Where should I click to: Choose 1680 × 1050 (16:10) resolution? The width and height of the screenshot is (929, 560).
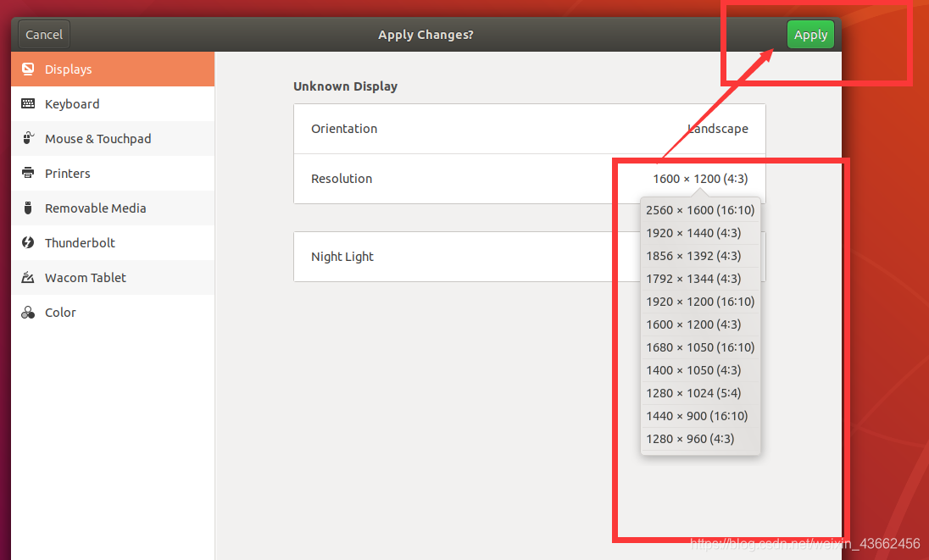pos(700,347)
